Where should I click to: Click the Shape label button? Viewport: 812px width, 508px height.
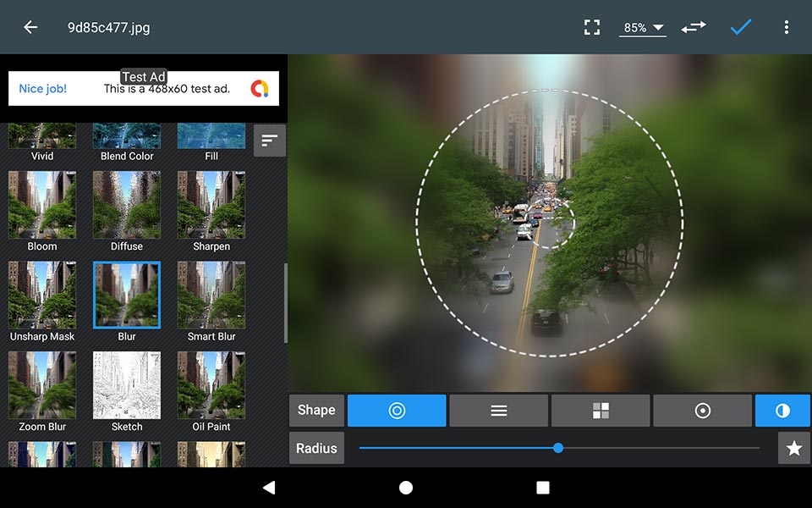[316, 410]
